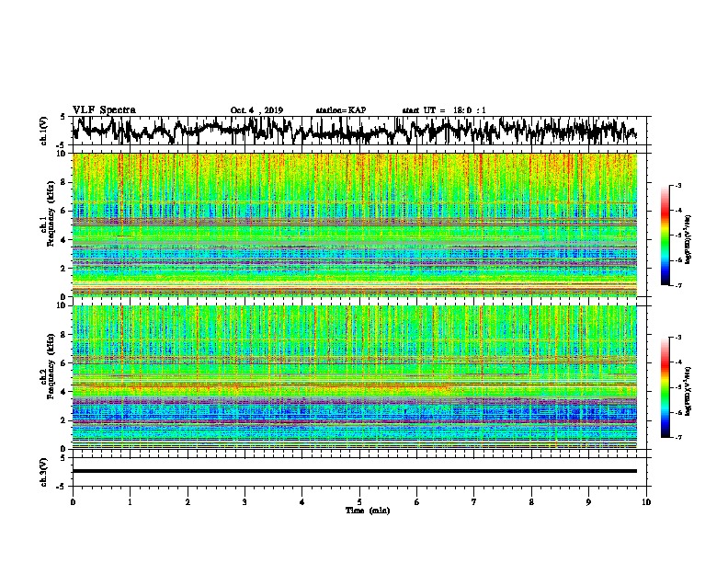Click the 'Time (min)' axis label

click(368, 511)
